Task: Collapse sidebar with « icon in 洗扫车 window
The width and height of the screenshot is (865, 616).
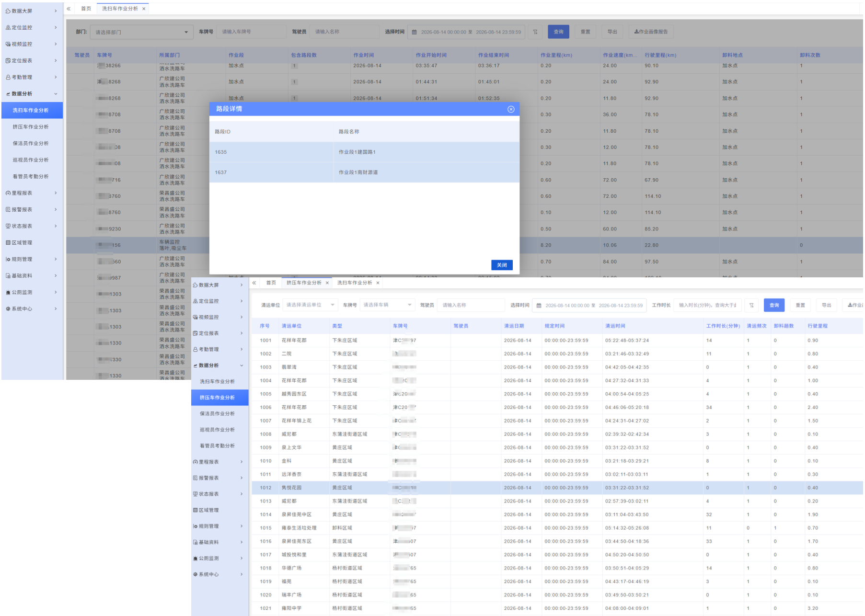Action: [x=69, y=9]
